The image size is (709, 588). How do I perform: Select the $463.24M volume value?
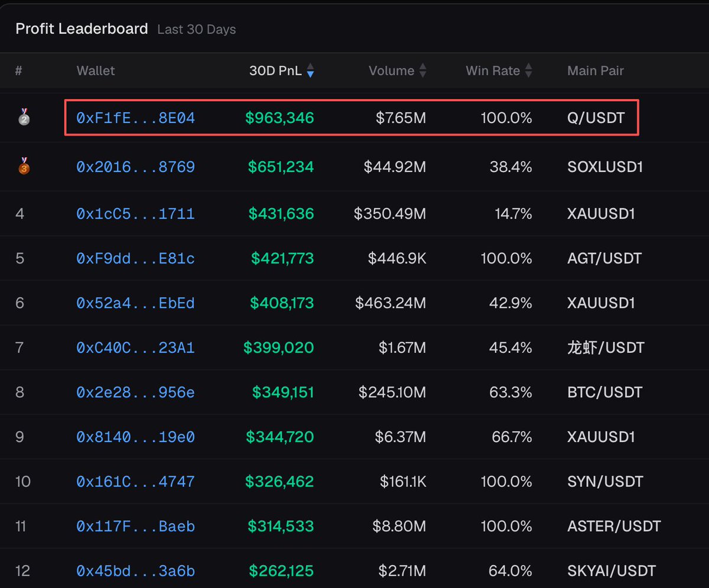[x=391, y=303]
